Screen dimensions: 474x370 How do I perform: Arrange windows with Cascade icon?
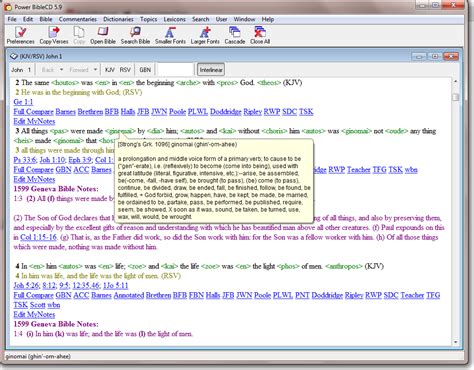click(235, 35)
